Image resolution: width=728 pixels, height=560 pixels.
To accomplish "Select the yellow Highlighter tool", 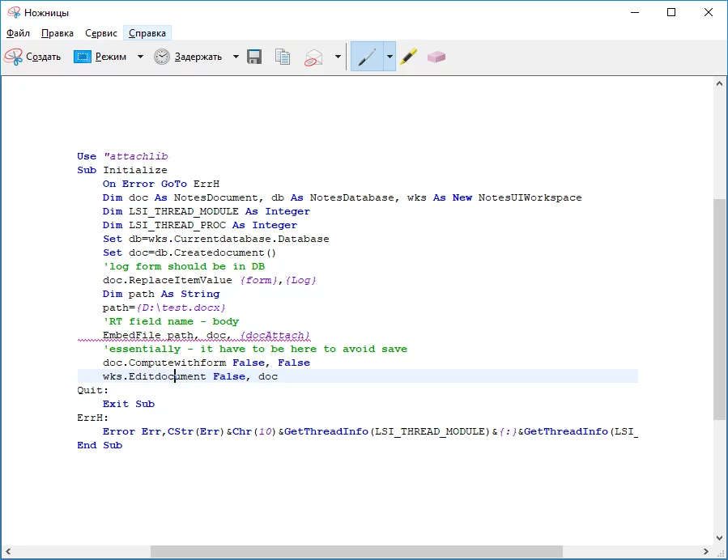I will click(409, 57).
